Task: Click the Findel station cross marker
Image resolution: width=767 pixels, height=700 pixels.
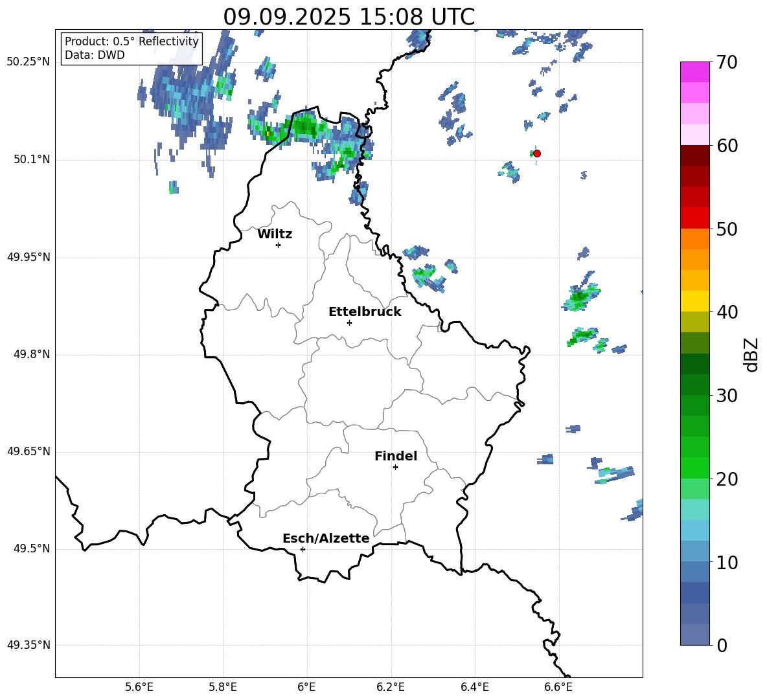Action: click(x=395, y=468)
